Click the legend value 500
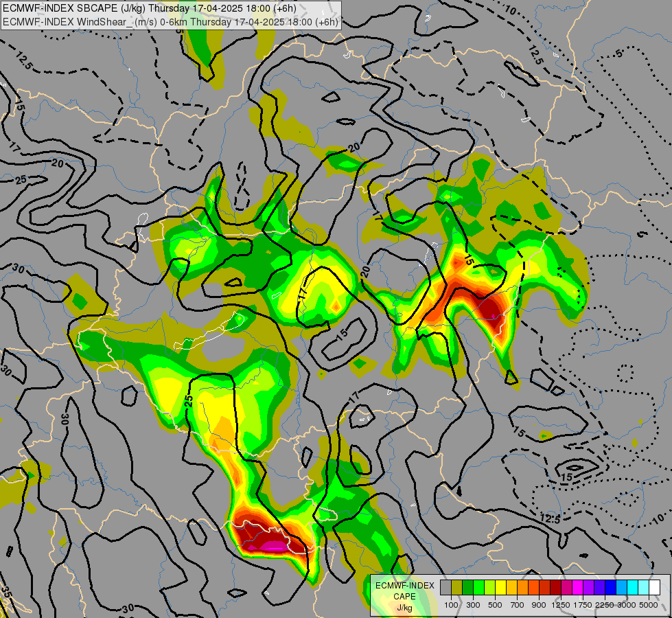Screen dimensions: 672x618 click(495, 605)
